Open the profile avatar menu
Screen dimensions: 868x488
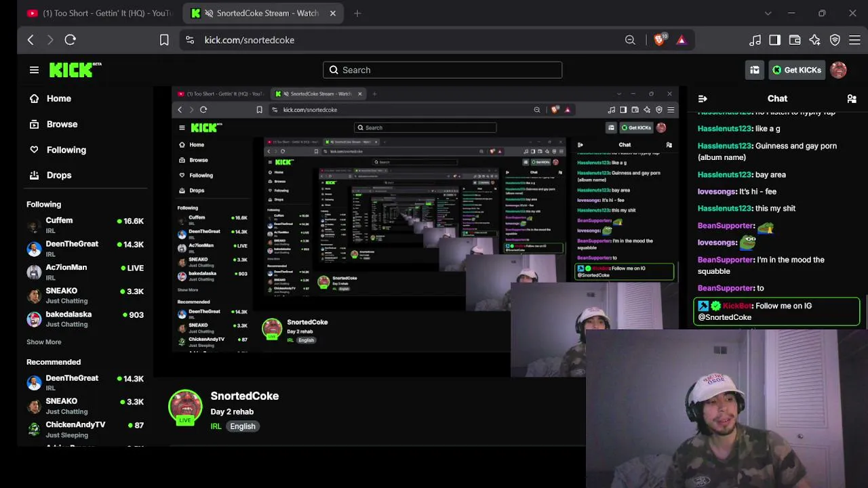tap(838, 70)
